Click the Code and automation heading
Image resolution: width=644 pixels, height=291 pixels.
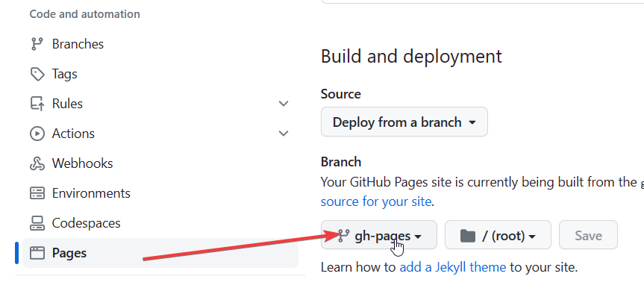(84, 14)
